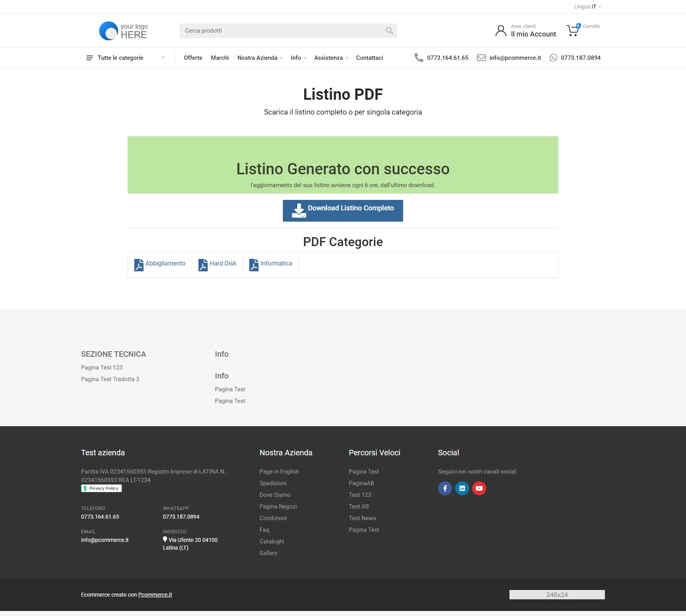This screenshot has height=616, width=686.
Task: Click Download Listino Completo button
Action: click(x=343, y=211)
